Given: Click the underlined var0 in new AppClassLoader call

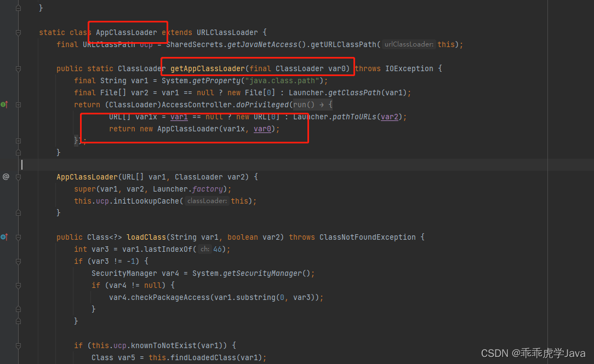Looking at the screenshot, I should (x=262, y=129).
